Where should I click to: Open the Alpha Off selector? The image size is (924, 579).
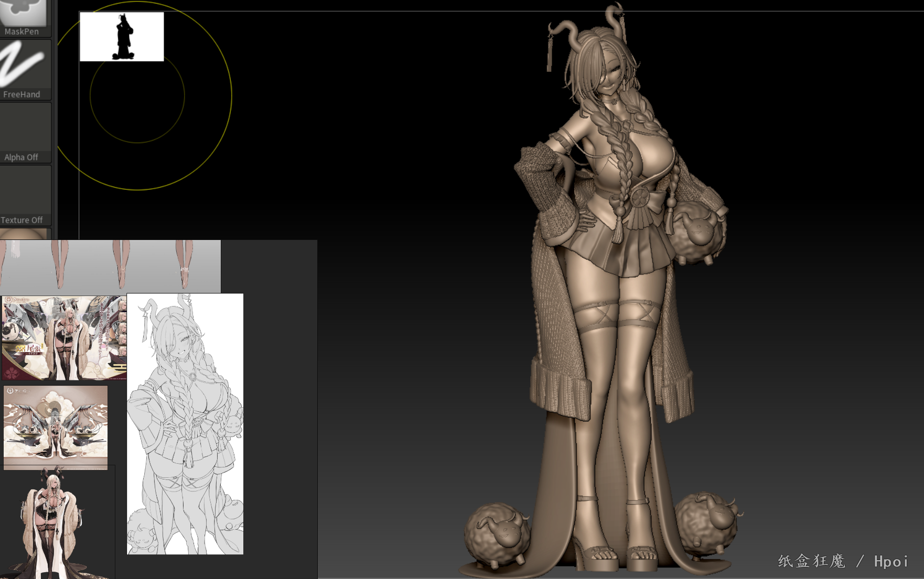click(25, 133)
